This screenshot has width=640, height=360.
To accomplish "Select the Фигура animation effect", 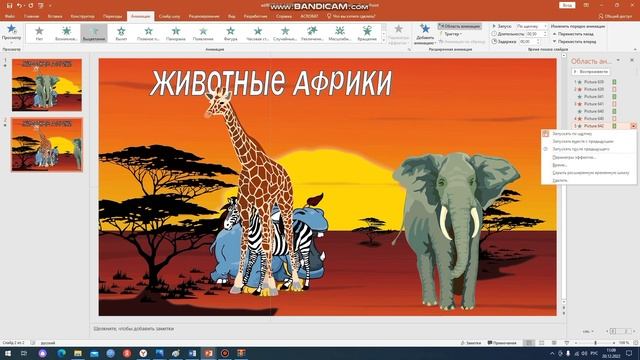I will (231, 33).
